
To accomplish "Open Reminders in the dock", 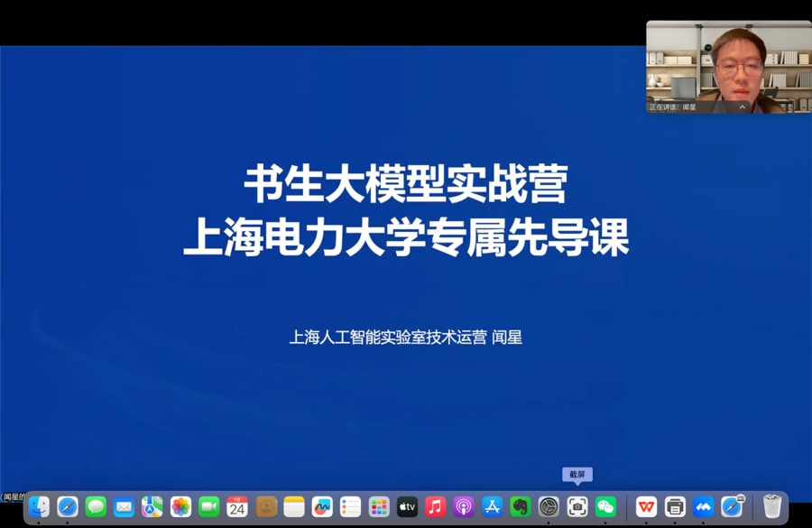I will (x=350, y=507).
